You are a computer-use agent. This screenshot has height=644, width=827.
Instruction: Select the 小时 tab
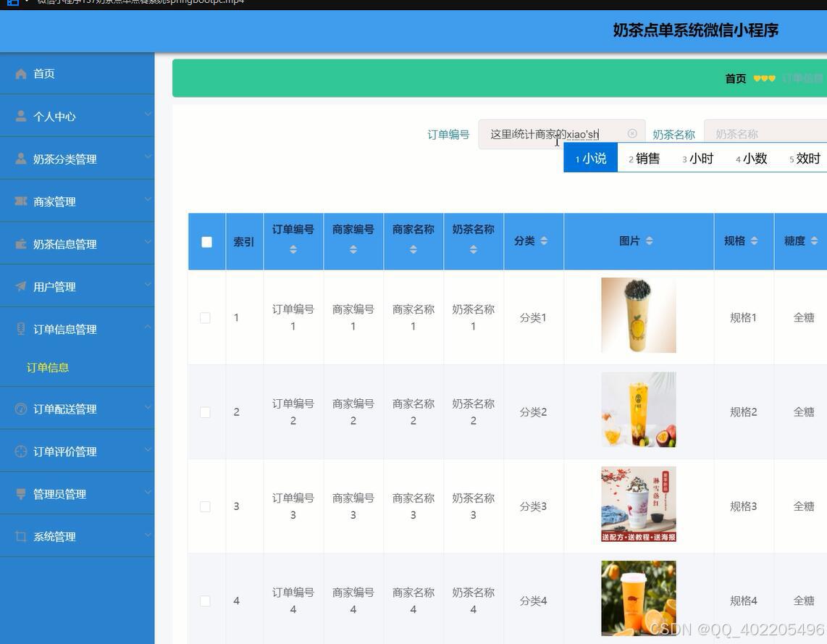697,158
